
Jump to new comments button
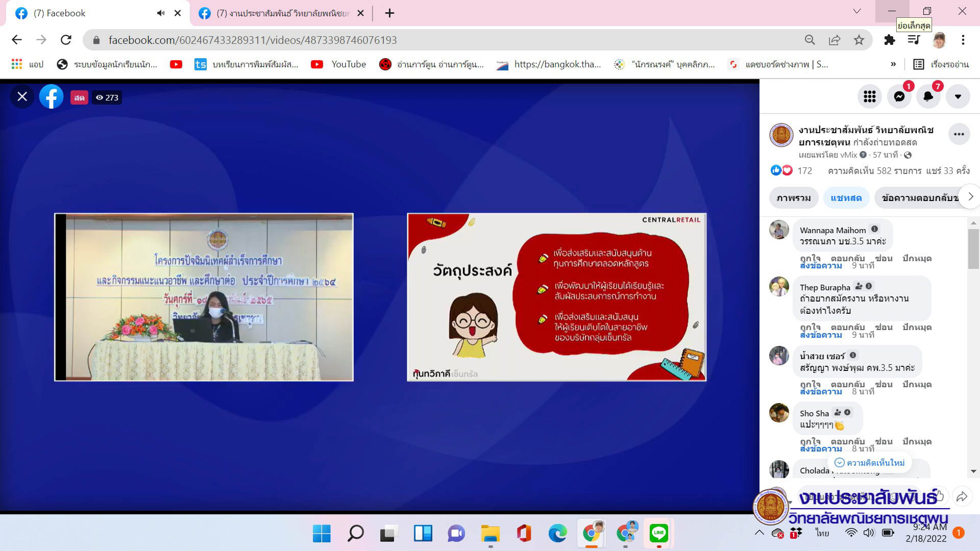coord(870,463)
